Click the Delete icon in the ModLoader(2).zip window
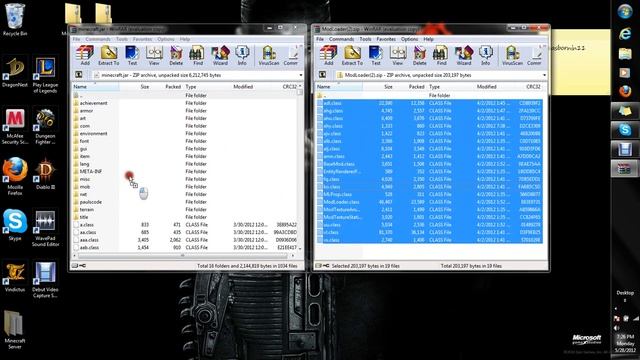The width and height of the screenshot is (640, 360). pyautogui.click(x=419, y=56)
